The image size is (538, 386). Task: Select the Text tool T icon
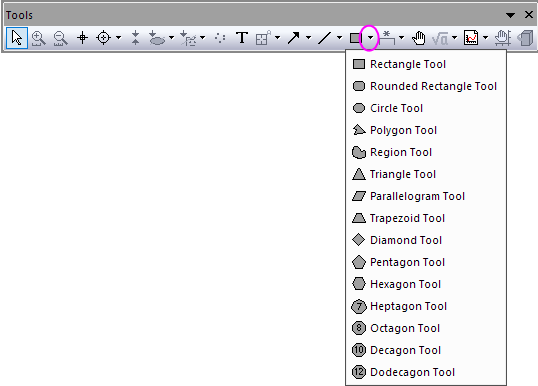click(242, 38)
